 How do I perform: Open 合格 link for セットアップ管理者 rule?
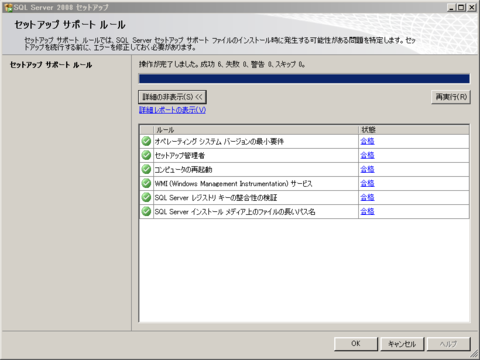pos(367,155)
